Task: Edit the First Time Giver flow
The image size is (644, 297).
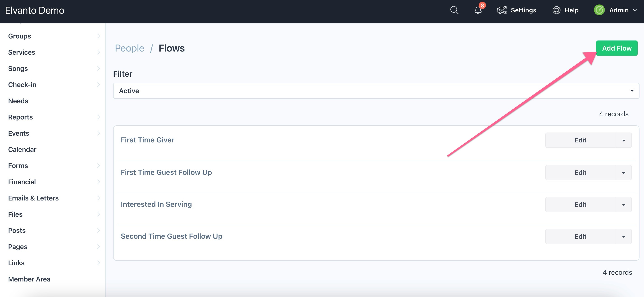Action: (x=580, y=140)
